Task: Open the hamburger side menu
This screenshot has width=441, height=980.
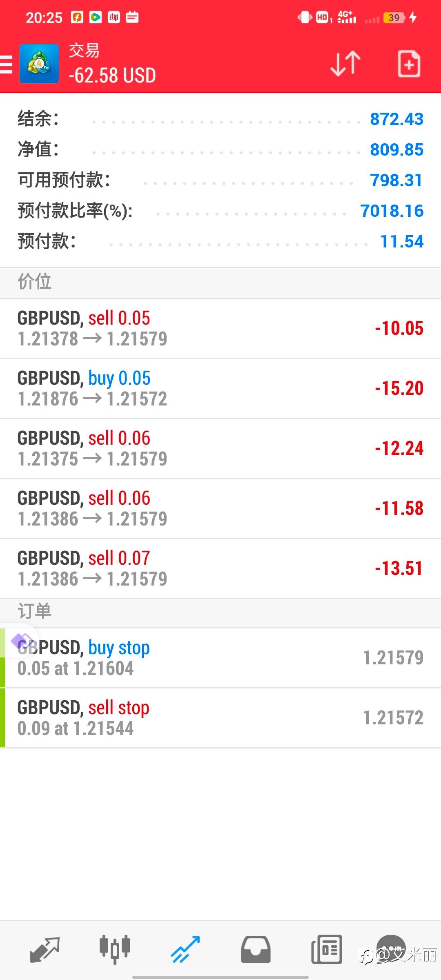Action: (x=7, y=65)
